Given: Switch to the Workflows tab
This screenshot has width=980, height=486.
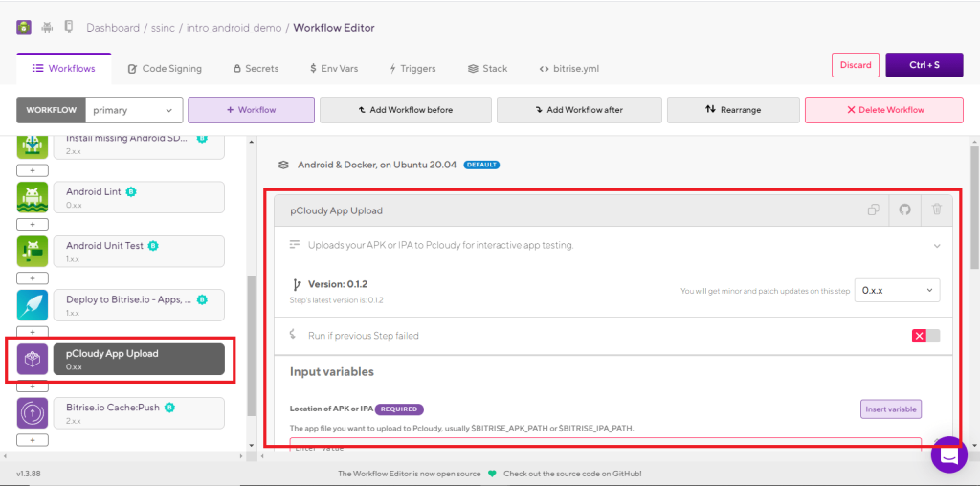Looking at the screenshot, I should (64, 69).
